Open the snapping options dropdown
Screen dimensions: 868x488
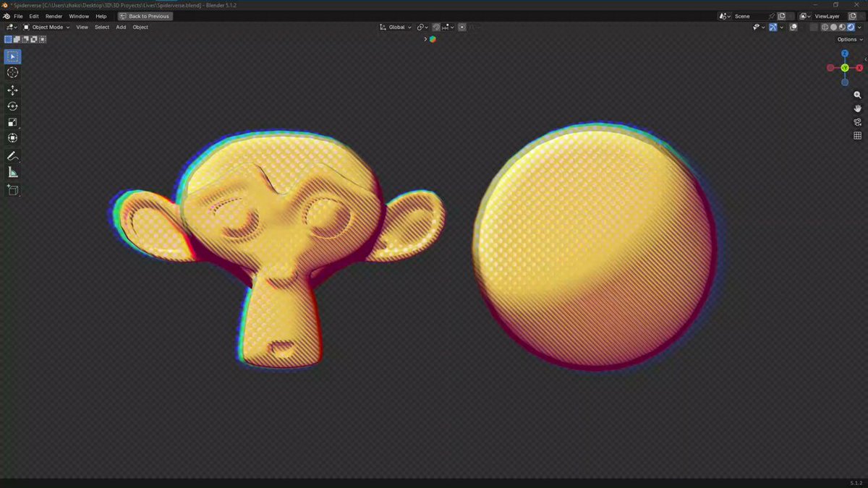point(448,27)
